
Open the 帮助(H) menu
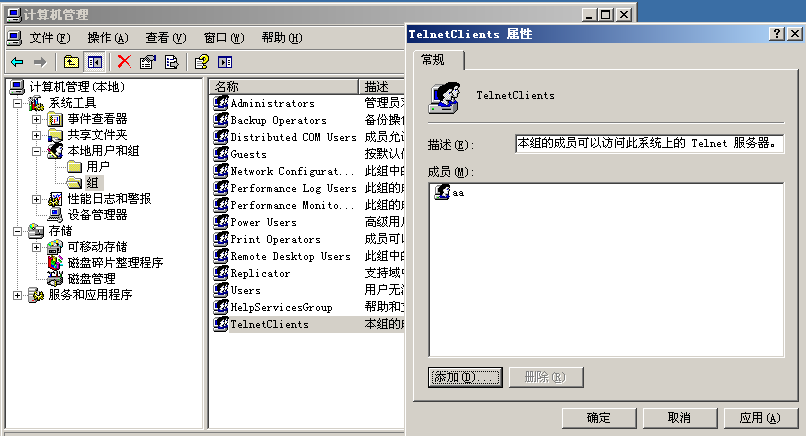pyautogui.click(x=282, y=38)
